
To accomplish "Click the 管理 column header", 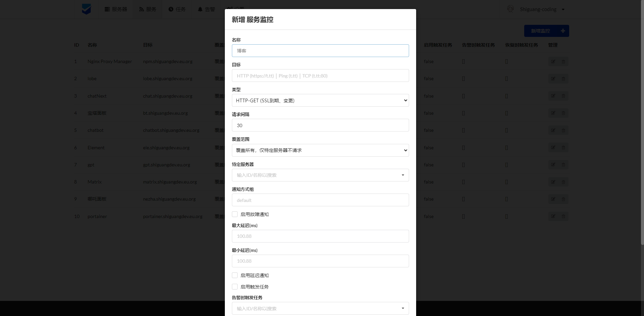I will [x=553, y=45].
